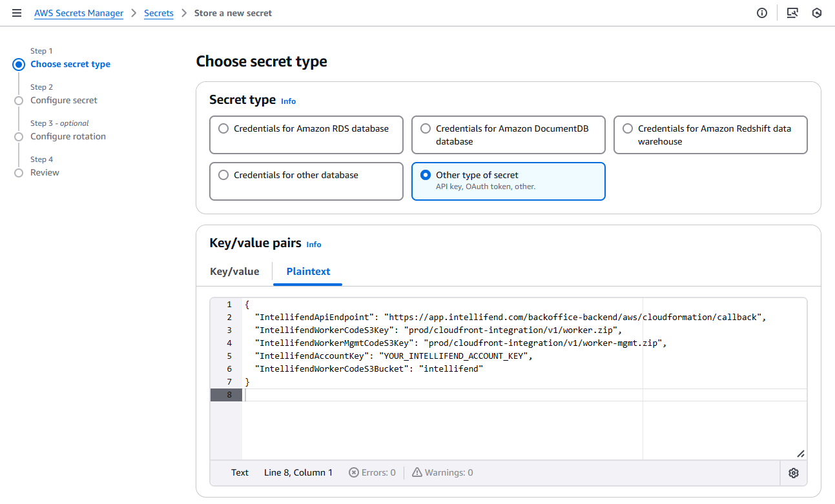Screen dimensions: 835x504
Task: Open AWS Secrets Manager breadcrumb link
Action: click(79, 13)
